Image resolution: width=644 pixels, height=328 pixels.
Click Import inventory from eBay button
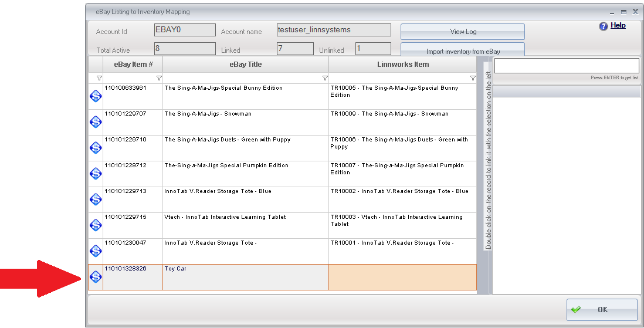point(463,50)
